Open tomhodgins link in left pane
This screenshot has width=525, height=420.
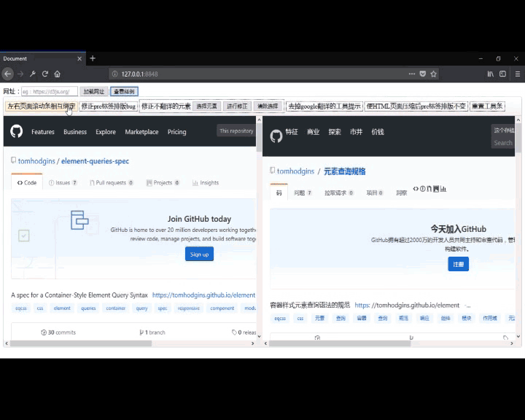[x=36, y=161]
